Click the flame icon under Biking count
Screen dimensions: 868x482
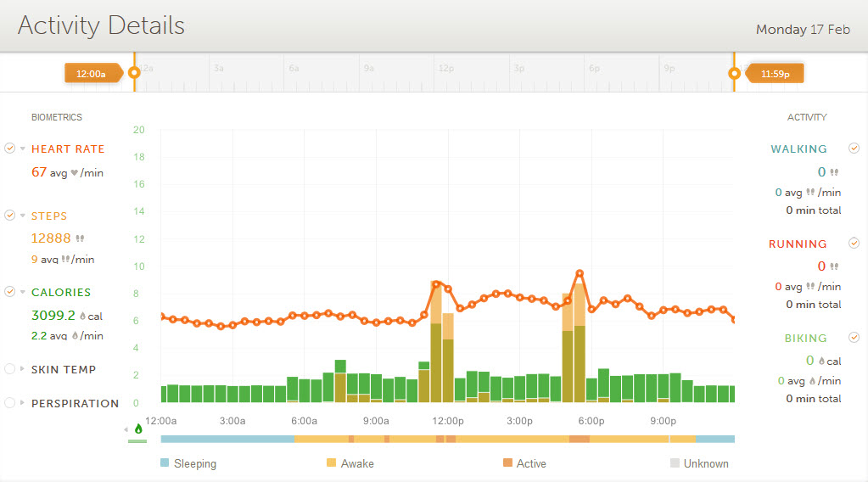[822, 361]
